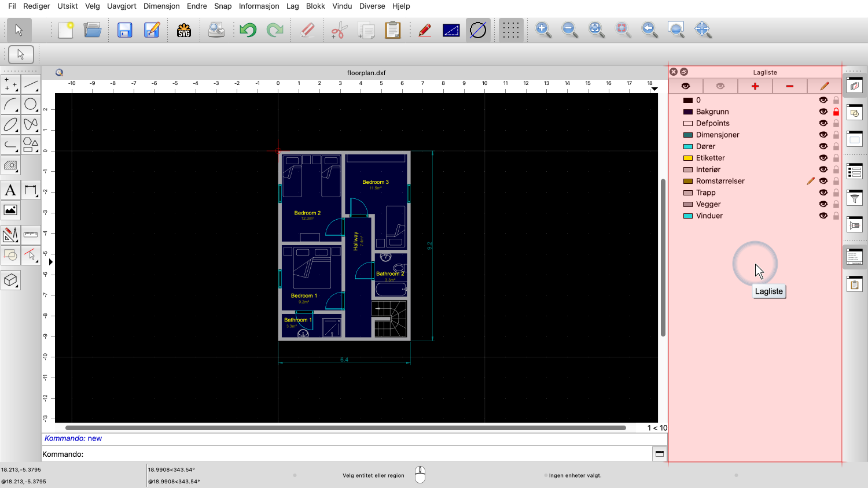Viewport: 868px width, 488px height.
Task: Click the Undo arrow icon
Action: point(248,30)
